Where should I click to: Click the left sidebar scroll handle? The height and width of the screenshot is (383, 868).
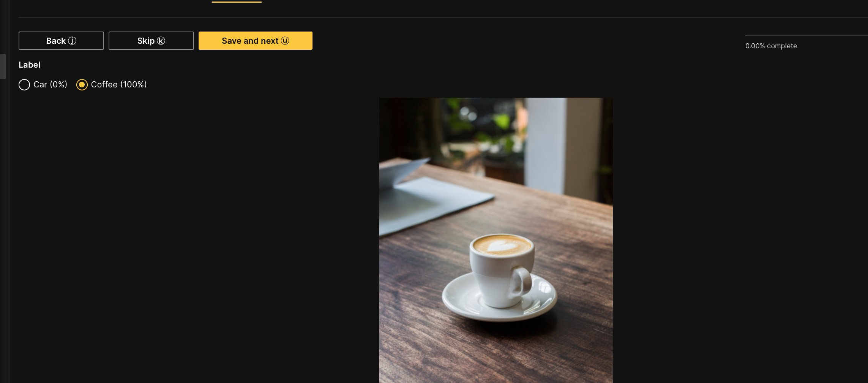3,66
